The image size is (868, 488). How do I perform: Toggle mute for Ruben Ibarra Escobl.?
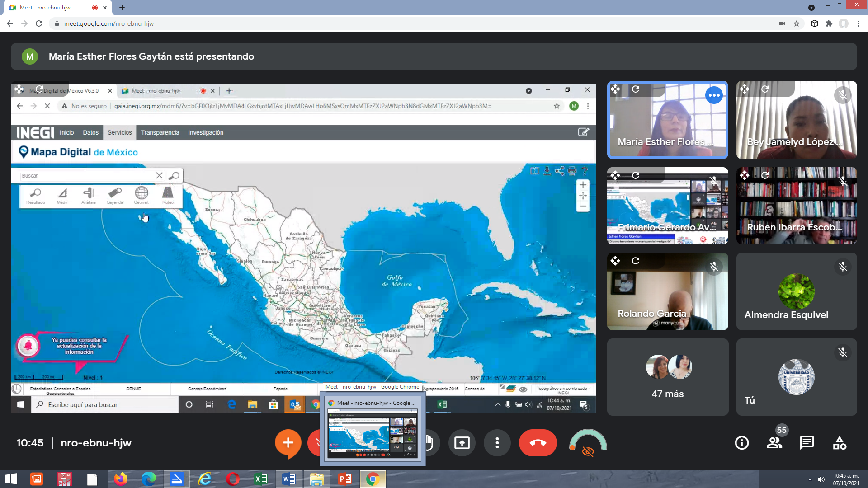843,181
